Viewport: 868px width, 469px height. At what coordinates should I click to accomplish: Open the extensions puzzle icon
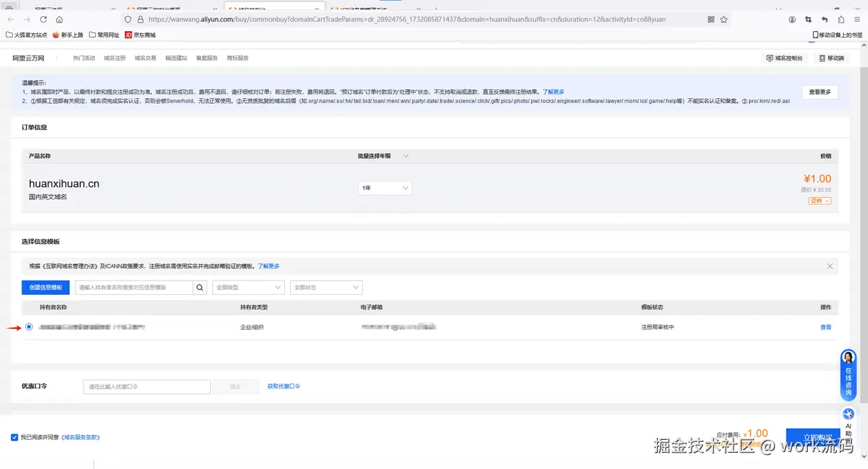841,20
